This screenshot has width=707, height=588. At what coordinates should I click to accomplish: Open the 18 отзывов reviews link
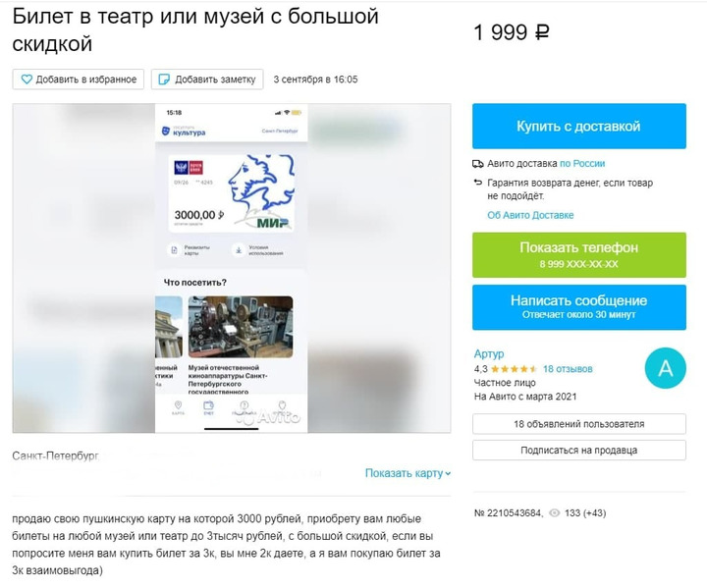point(568,369)
